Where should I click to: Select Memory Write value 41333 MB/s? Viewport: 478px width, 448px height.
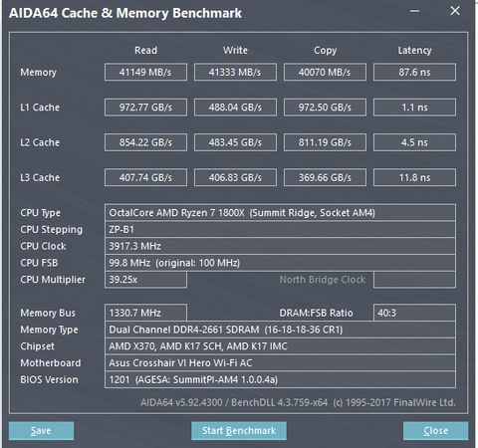point(235,72)
